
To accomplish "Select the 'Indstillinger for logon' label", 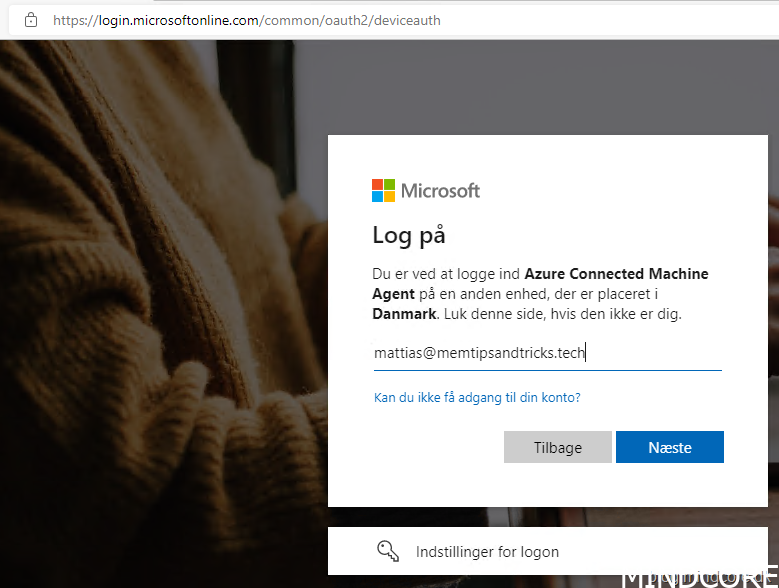I will 487,552.
